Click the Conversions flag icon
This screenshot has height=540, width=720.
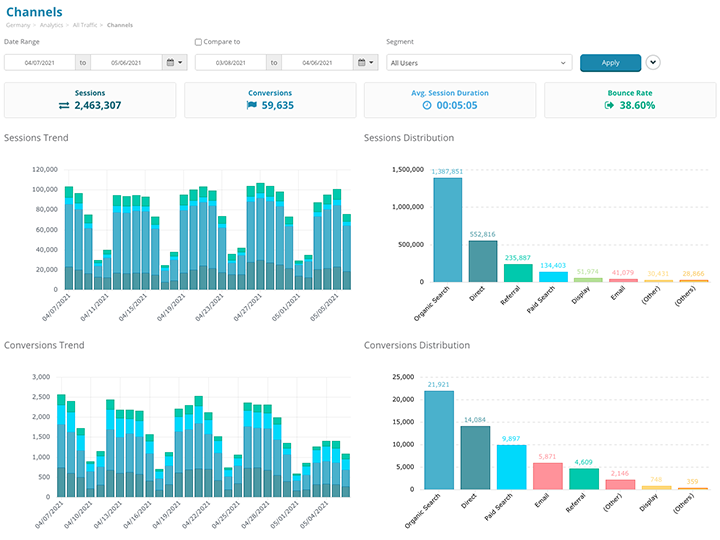click(x=252, y=105)
